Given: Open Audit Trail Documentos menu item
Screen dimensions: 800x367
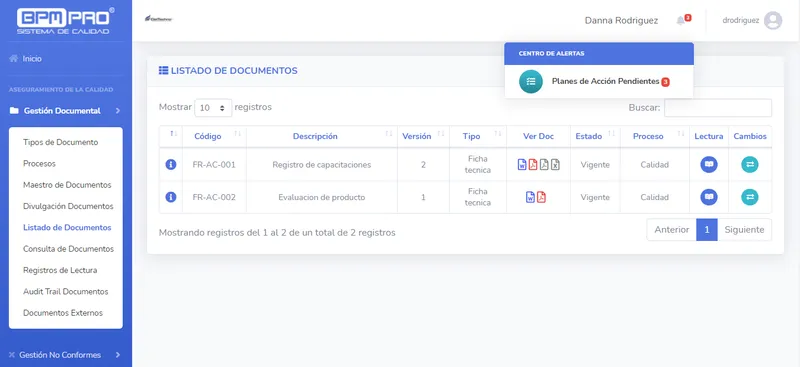Looking at the screenshot, I should (66, 291).
